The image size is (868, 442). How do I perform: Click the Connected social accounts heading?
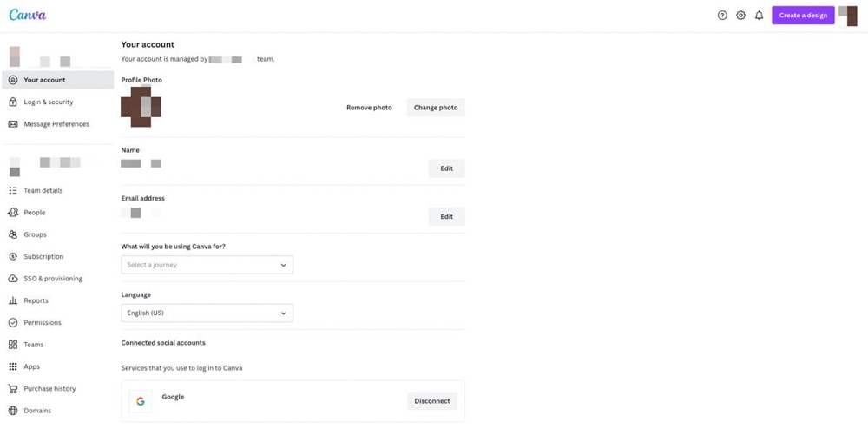163,343
